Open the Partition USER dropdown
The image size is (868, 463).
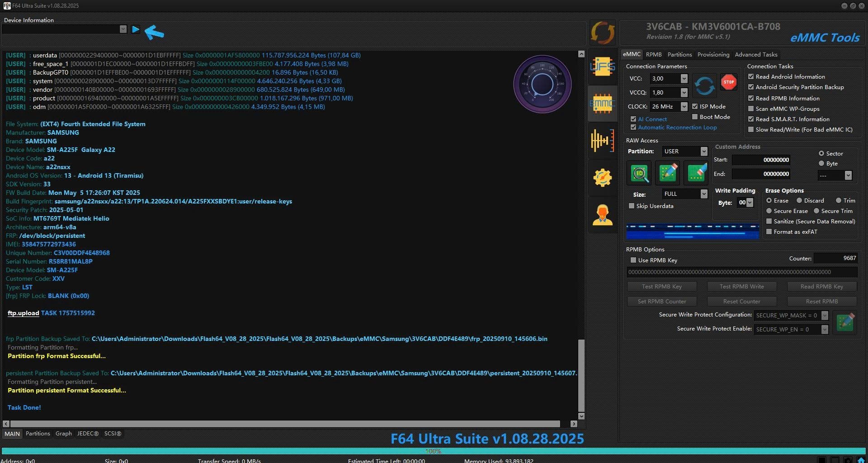coord(704,151)
